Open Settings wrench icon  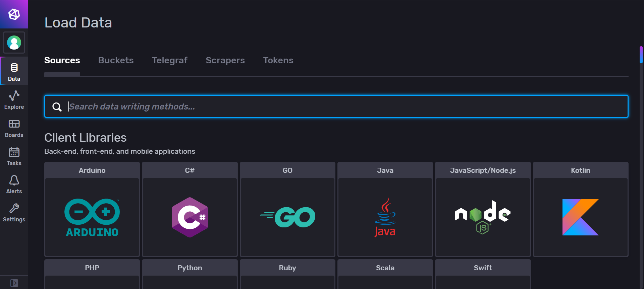pos(14,208)
